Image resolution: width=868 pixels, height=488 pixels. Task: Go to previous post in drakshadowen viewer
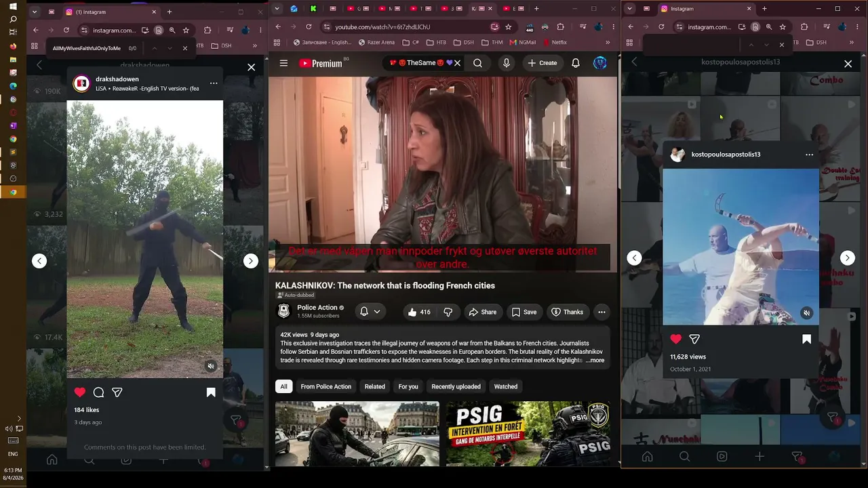(x=39, y=261)
